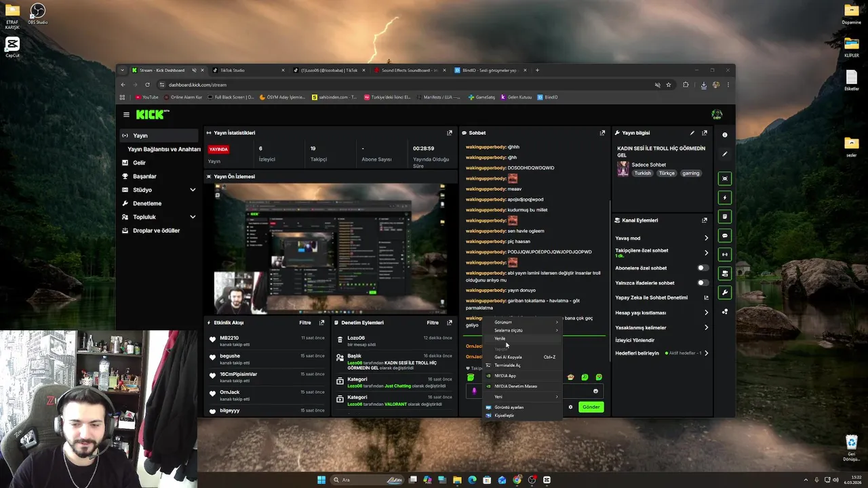Open Chrome downloads icon

point(703,85)
